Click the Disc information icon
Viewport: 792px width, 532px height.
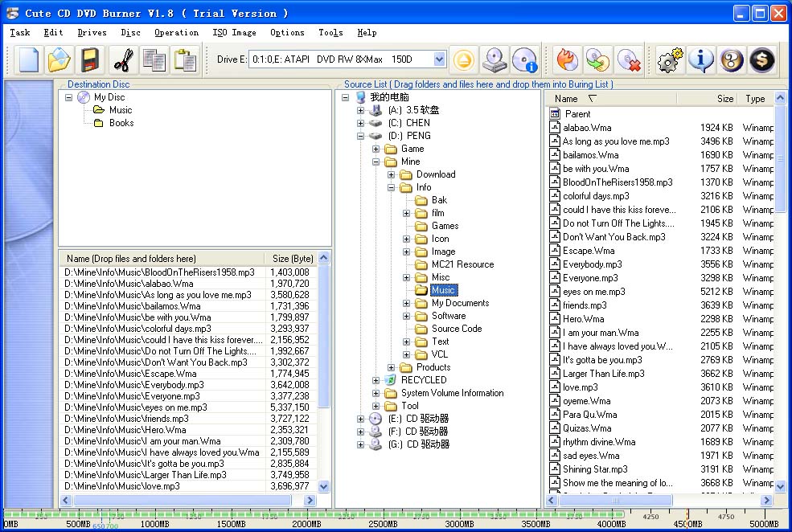(x=525, y=60)
